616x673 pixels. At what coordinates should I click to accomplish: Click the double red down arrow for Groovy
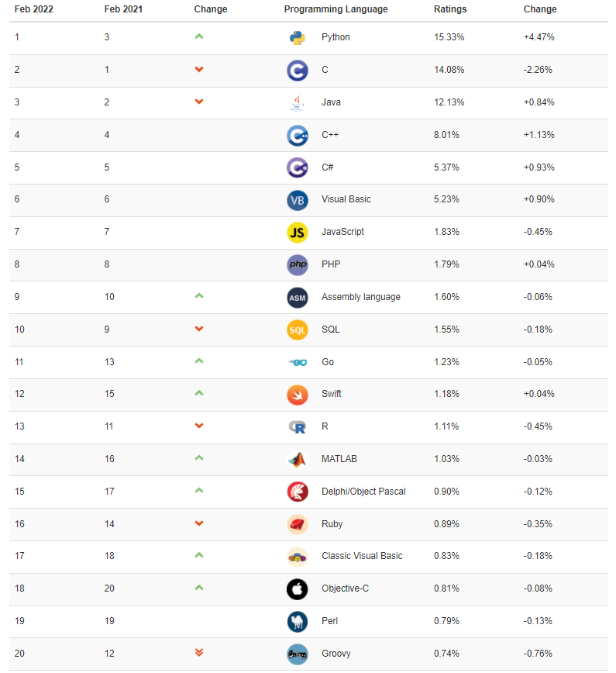tap(199, 653)
